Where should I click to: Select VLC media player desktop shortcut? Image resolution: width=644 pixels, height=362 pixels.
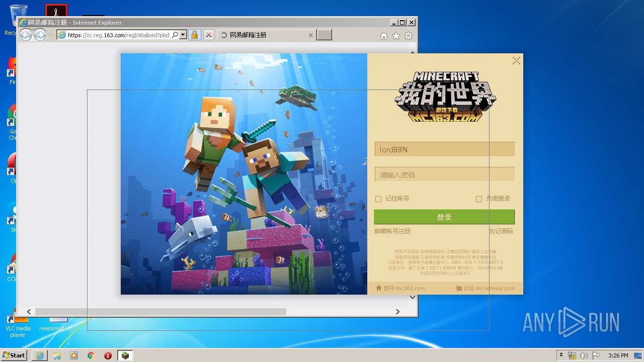point(18,326)
